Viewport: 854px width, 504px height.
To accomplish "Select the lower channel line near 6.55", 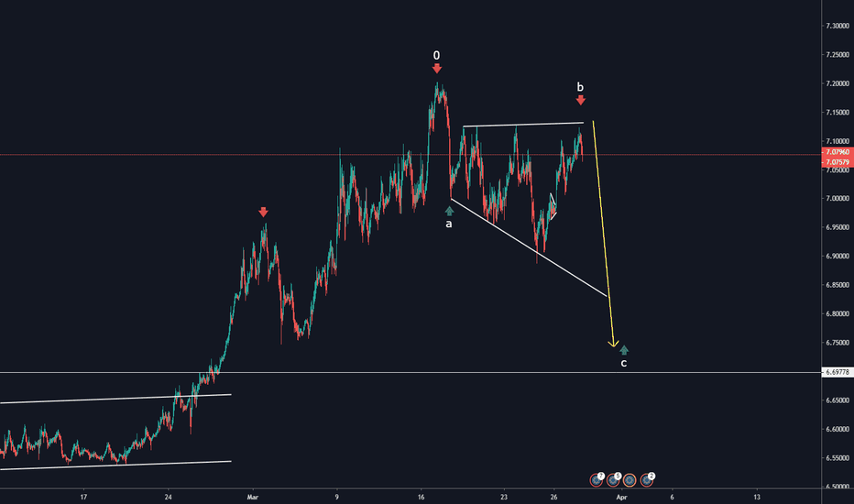I will click(115, 466).
